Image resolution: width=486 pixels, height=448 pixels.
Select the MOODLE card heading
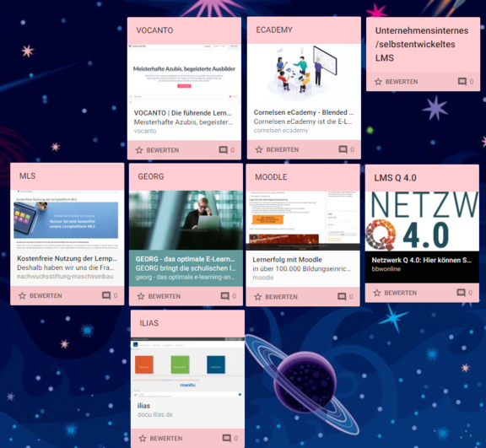[271, 177]
